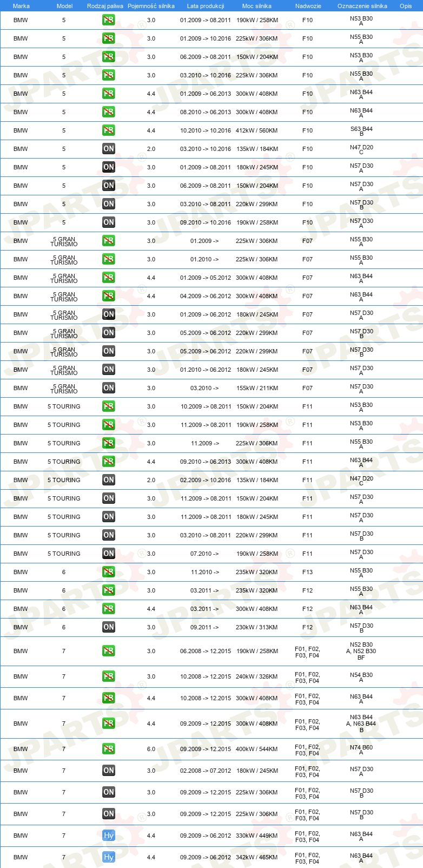
Task: Click petrol icon in the 240kW/326KM row
Action: (x=109, y=676)
